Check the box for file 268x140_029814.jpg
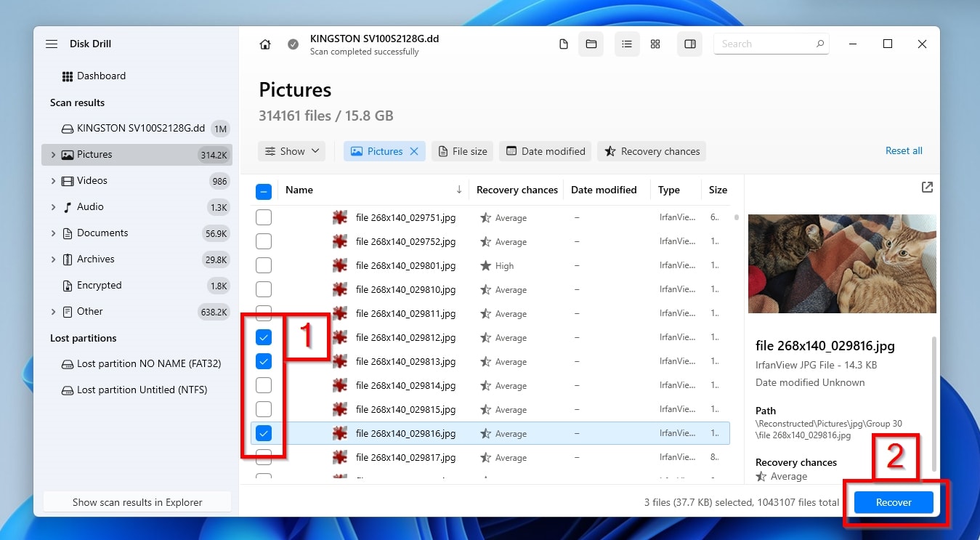Image resolution: width=980 pixels, height=540 pixels. [264, 385]
